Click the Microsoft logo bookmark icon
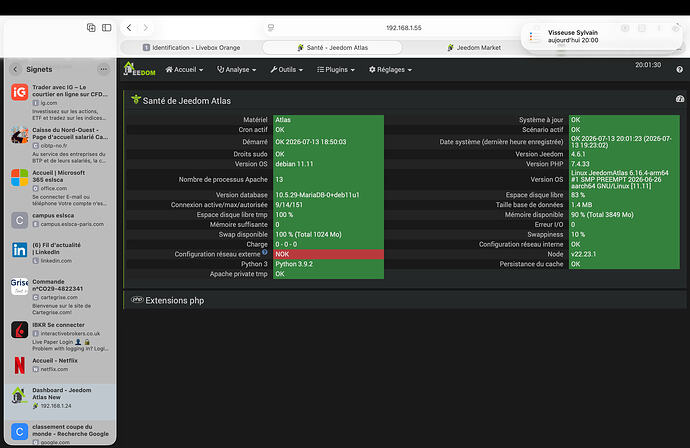Viewport: 690px width, 448px height. 19,178
